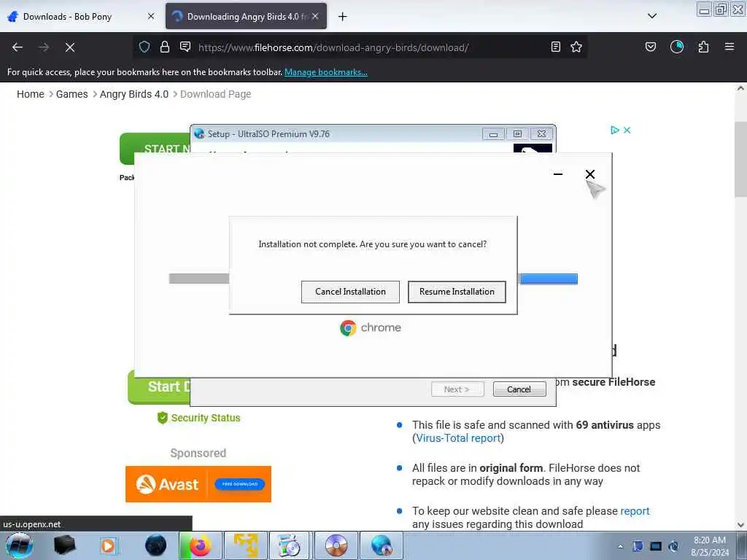The width and height of the screenshot is (747, 560).
Task: Show hidden system tray icons
Action: pos(620,547)
